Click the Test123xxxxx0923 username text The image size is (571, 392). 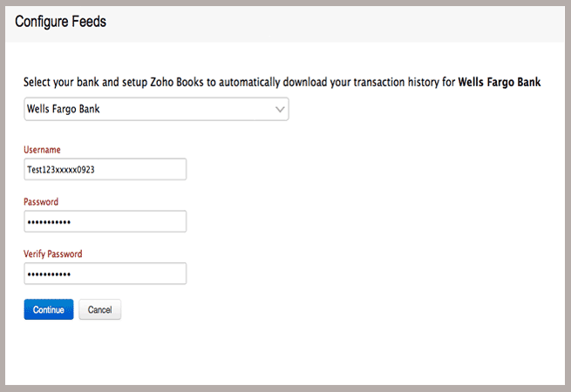[x=61, y=170]
